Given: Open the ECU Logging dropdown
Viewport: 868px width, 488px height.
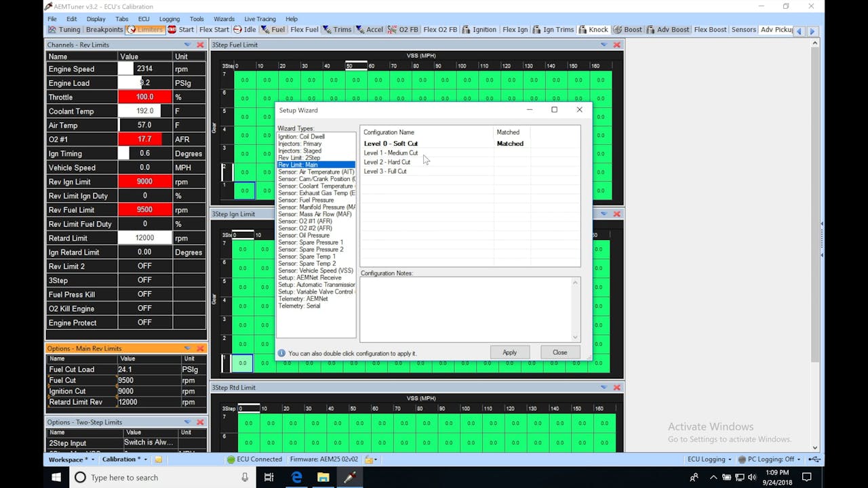Looking at the screenshot, I should point(708,459).
